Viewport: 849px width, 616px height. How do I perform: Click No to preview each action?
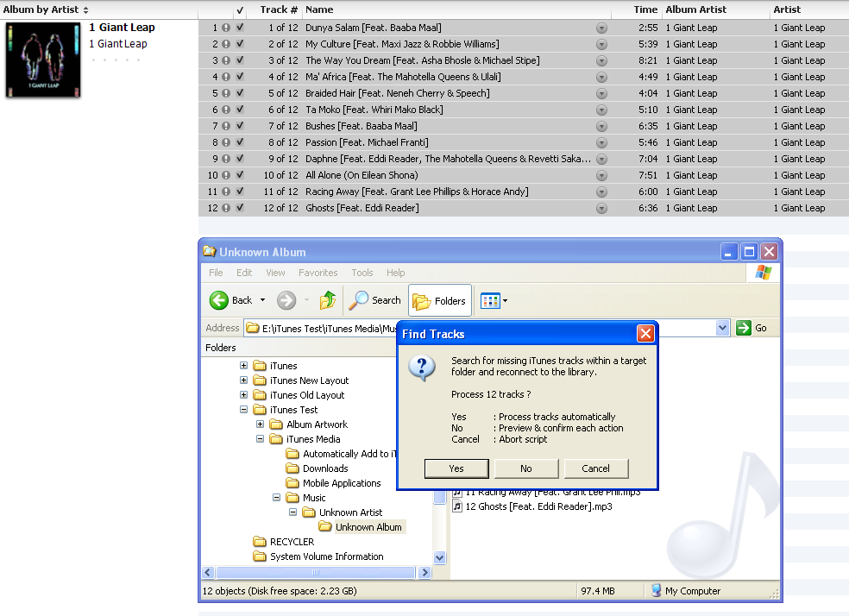[525, 468]
